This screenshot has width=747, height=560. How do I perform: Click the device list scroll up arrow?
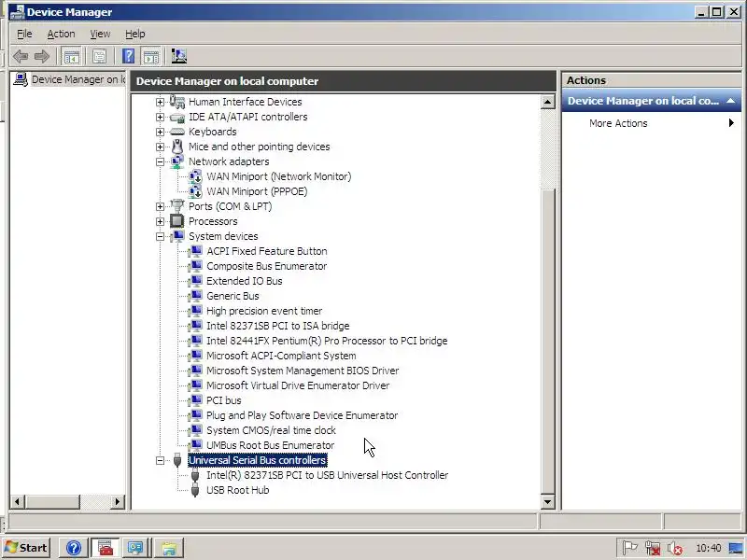(x=547, y=102)
